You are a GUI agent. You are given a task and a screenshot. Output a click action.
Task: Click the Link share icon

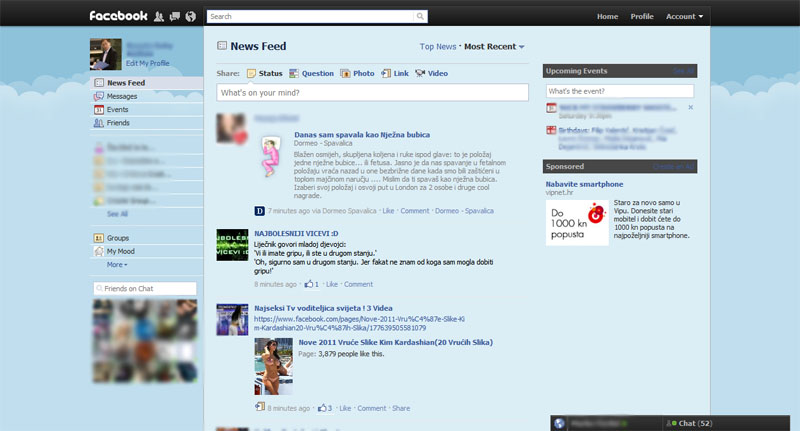click(386, 73)
